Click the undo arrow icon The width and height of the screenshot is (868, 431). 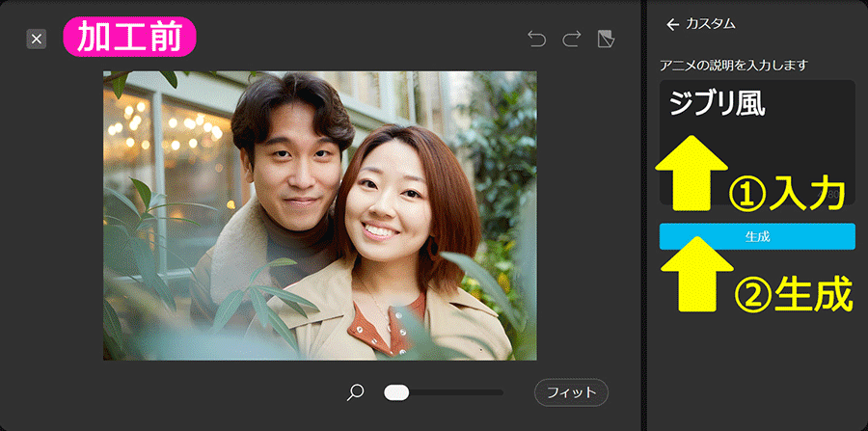coord(536,39)
